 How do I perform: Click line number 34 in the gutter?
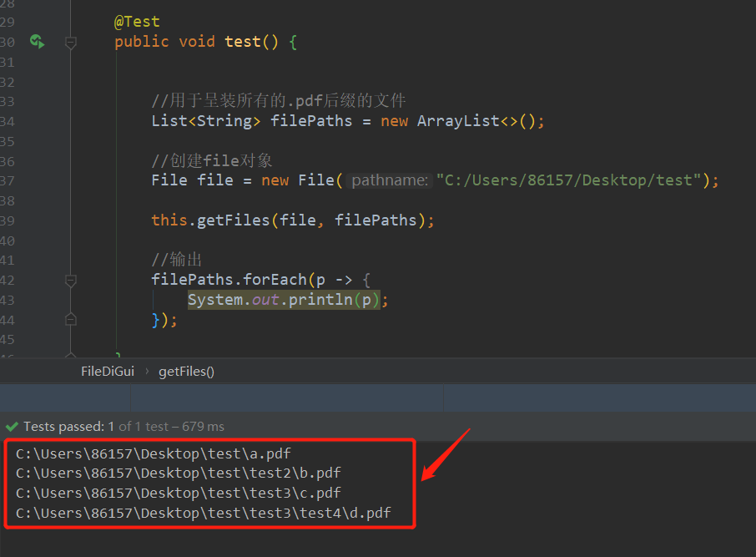(8, 122)
